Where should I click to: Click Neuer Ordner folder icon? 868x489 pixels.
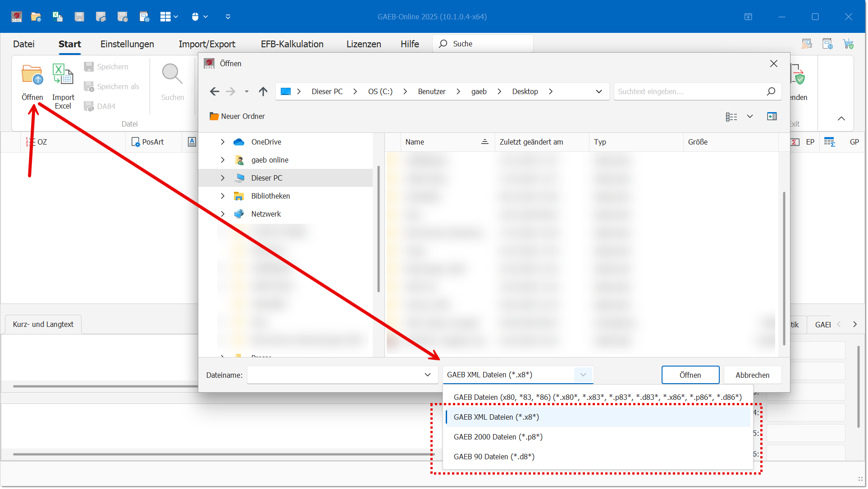pos(214,116)
